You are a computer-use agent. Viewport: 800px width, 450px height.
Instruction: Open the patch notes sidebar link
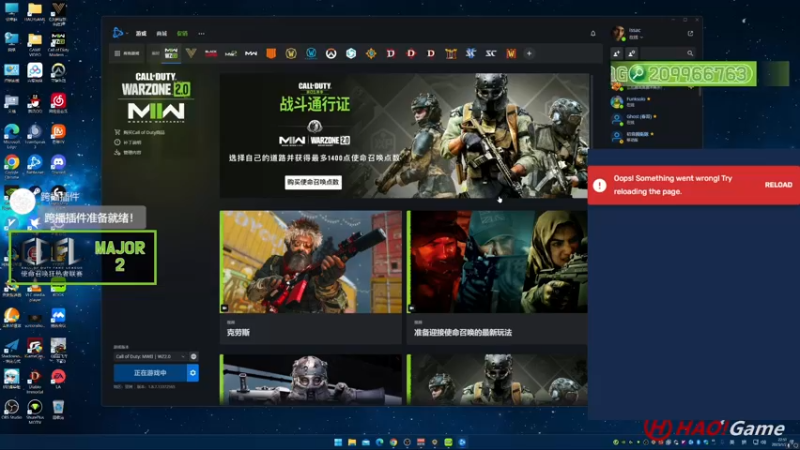[x=129, y=142]
